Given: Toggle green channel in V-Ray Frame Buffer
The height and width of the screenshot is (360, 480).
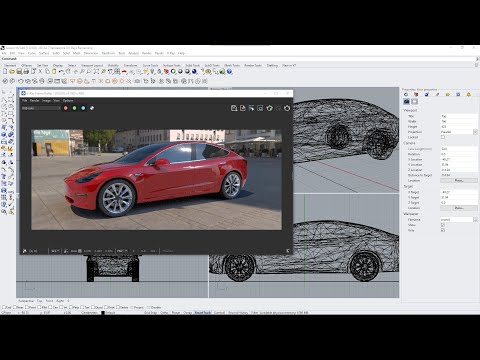Looking at the screenshot, I should (74, 108).
